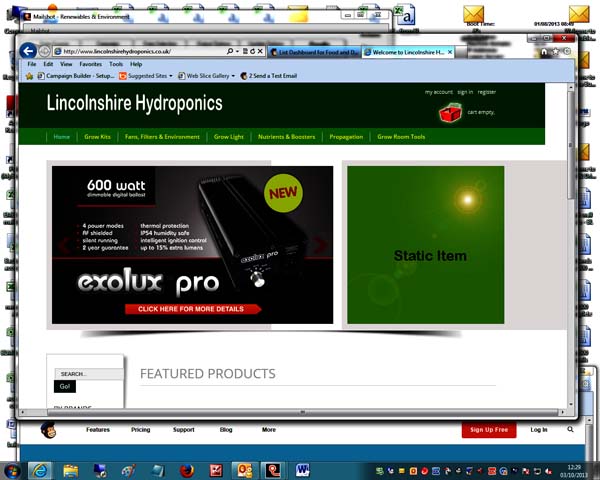The image size is (600, 480).
Task: Click the Add to Favorites bar star icon
Action: tap(29, 76)
